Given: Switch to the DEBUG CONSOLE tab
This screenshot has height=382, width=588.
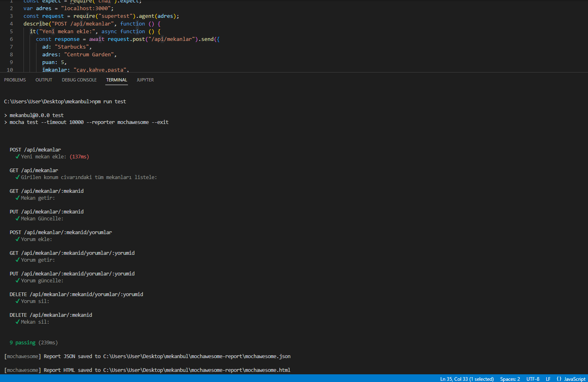Looking at the screenshot, I should pyautogui.click(x=79, y=80).
